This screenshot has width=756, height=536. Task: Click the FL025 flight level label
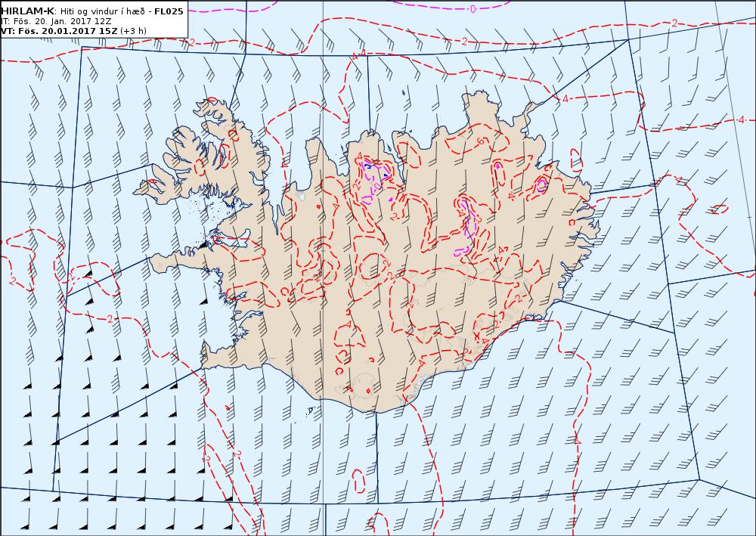169,11
